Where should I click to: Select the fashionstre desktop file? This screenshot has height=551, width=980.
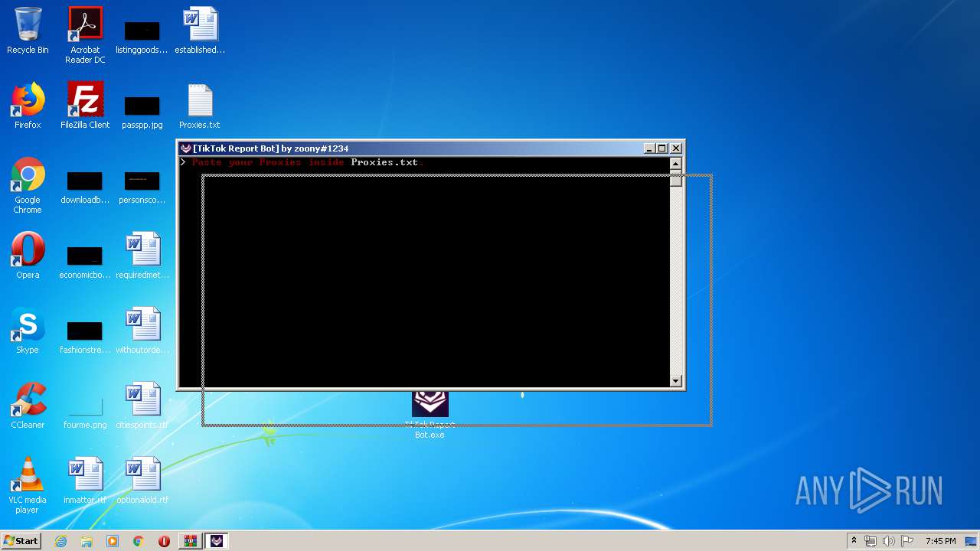pyautogui.click(x=85, y=337)
